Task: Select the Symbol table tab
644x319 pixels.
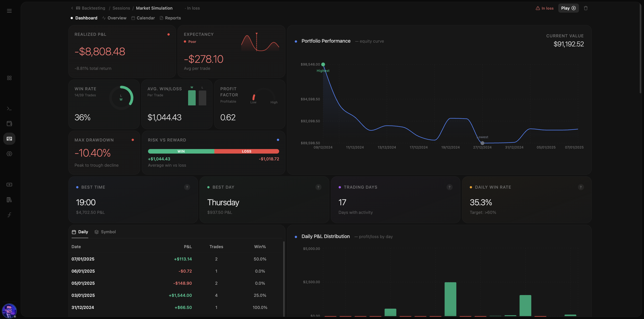Action: point(105,232)
